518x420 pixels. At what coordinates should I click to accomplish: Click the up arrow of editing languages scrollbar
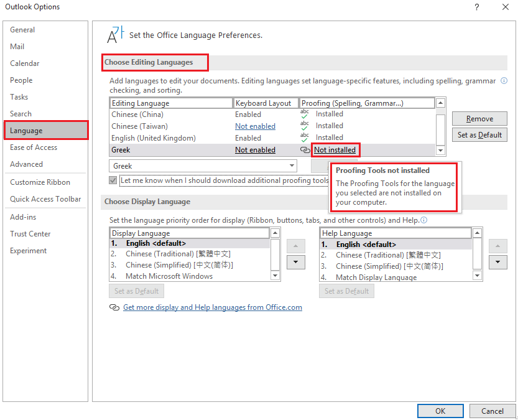440,103
